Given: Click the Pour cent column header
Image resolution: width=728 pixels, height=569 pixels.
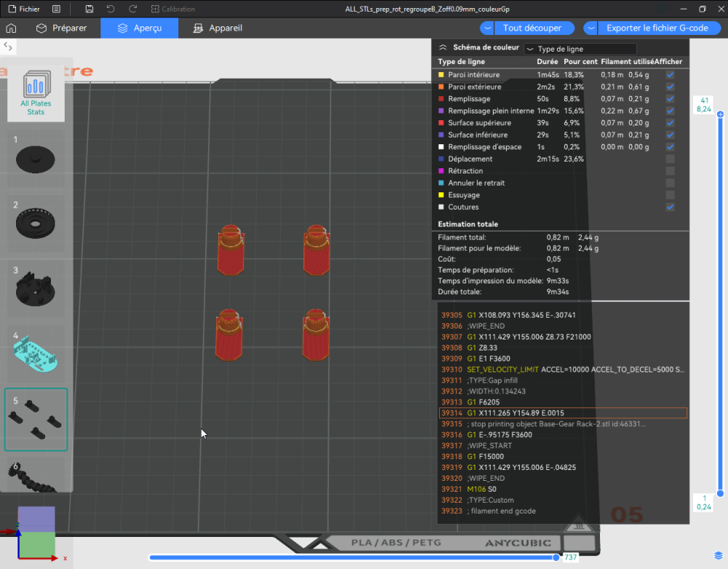Looking at the screenshot, I should 580,61.
